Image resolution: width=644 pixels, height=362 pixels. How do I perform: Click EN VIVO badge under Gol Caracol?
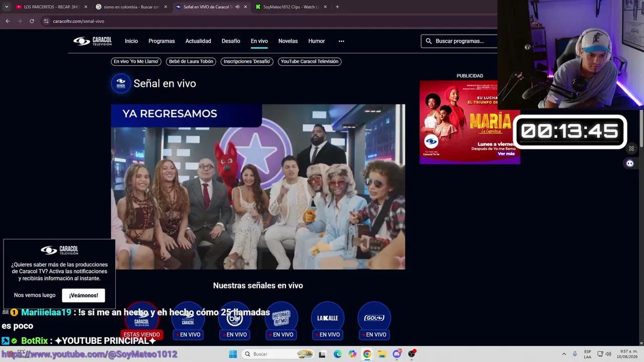(x=374, y=335)
